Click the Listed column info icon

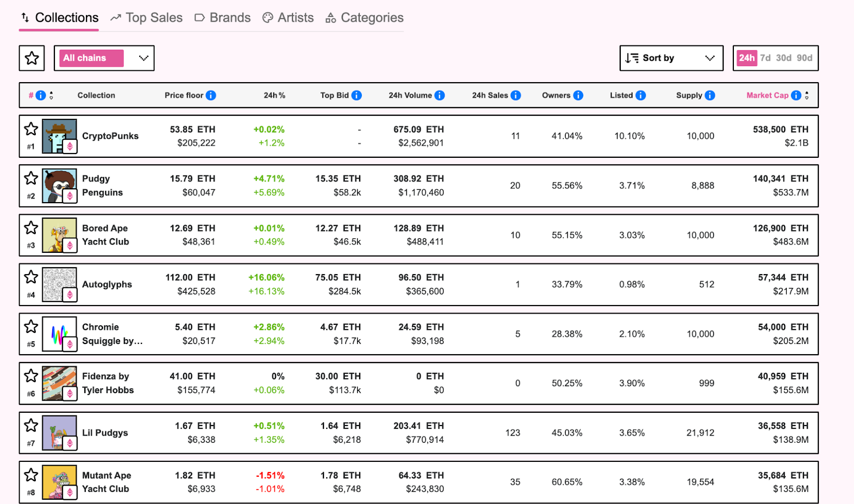640,95
